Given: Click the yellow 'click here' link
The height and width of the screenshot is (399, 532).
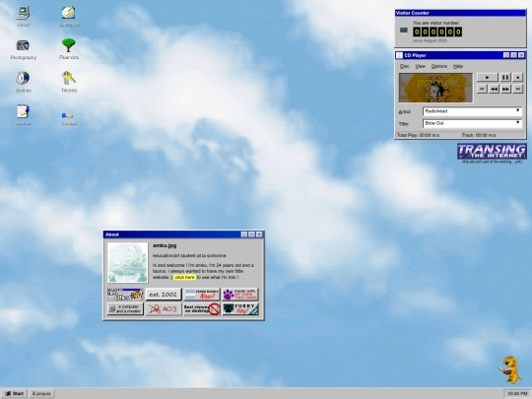Looking at the screenshot, I should 185,277.
